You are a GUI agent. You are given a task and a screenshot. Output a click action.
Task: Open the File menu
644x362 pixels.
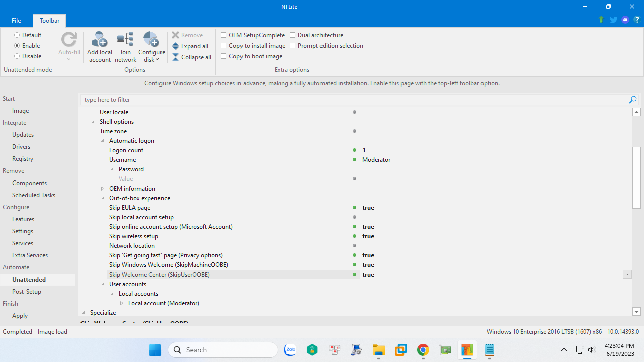[16, 21]
